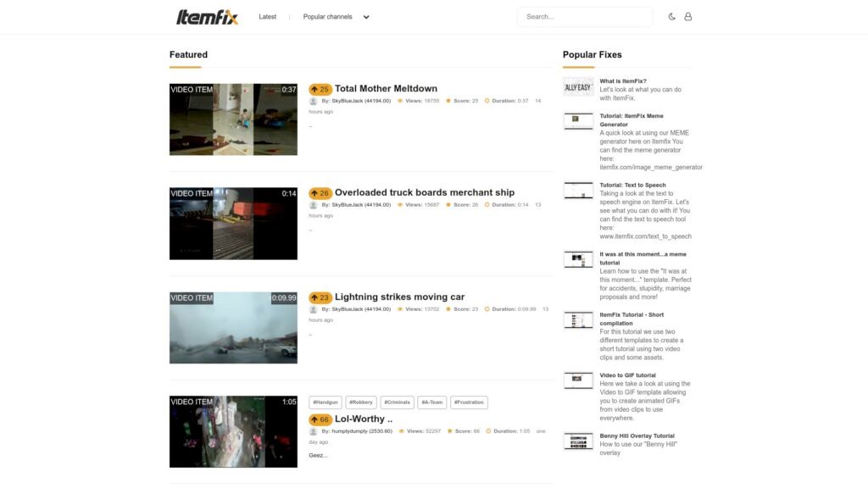Upvote Total Mother Meltdown score badge
This screenshot has height=488, width=868.
click(x=320, y=89)
